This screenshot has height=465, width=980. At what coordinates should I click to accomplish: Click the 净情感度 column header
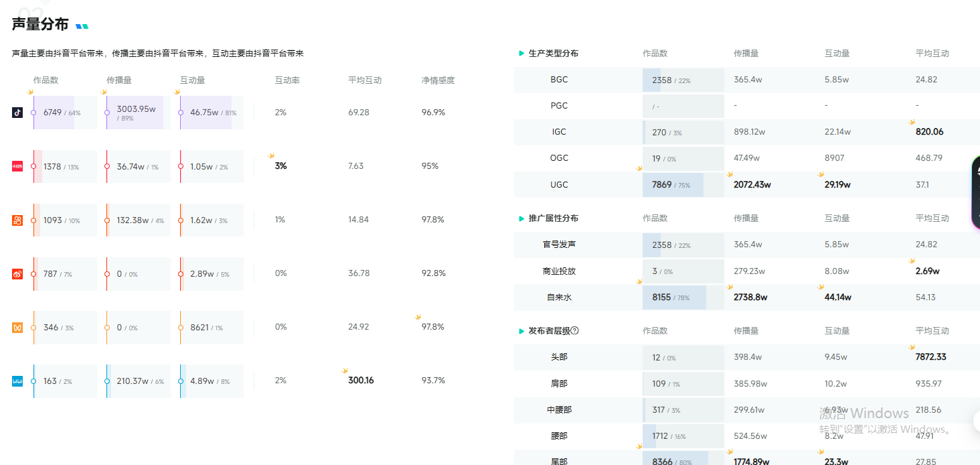click(438, 80)
